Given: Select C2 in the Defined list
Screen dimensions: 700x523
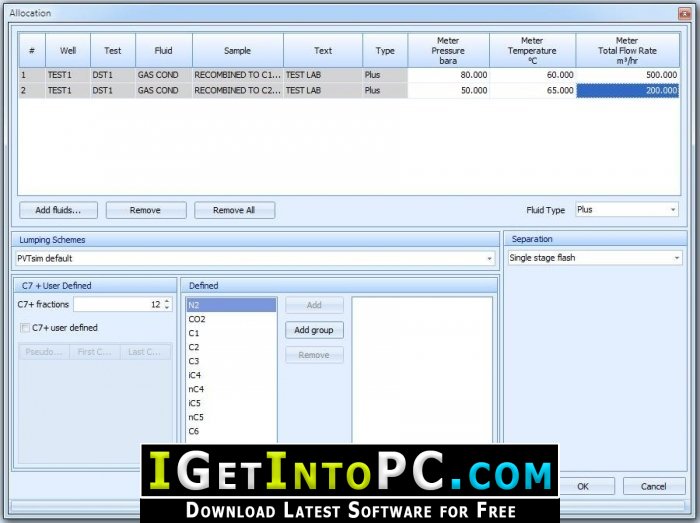Looking at the screenshot, I should (231, 347).
